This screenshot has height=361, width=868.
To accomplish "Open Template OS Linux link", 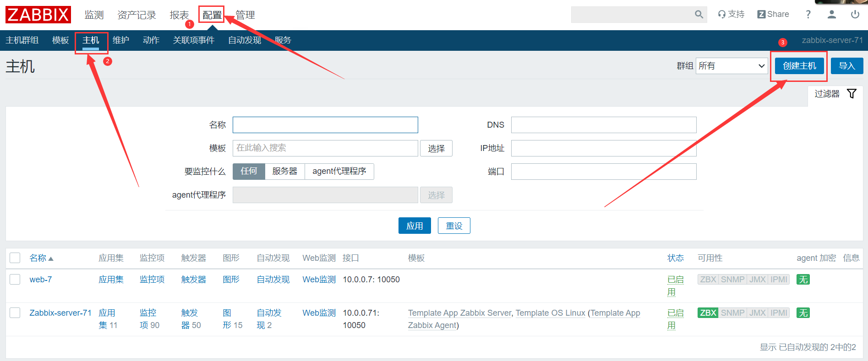I will point(551,313).
